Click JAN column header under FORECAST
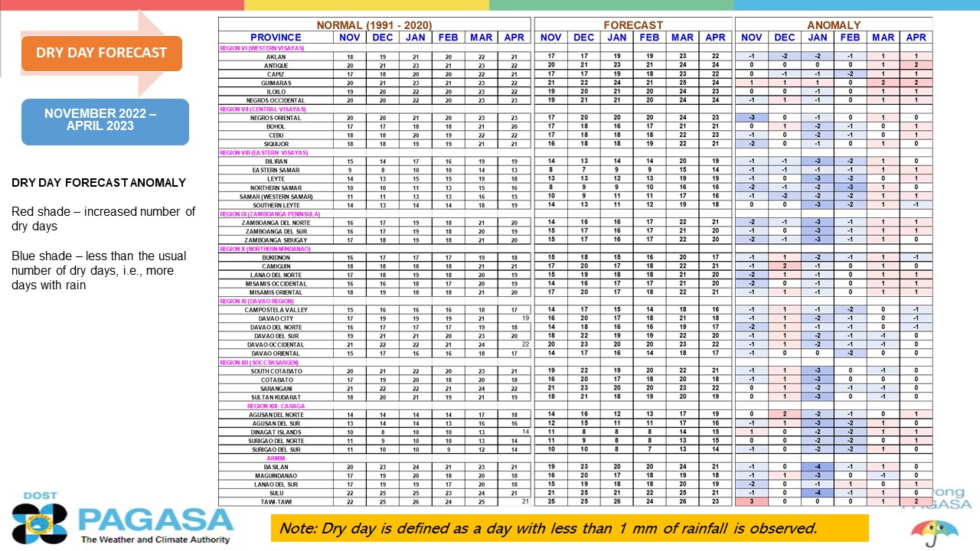This screenshot has height=551, width=980. point(616,37)
